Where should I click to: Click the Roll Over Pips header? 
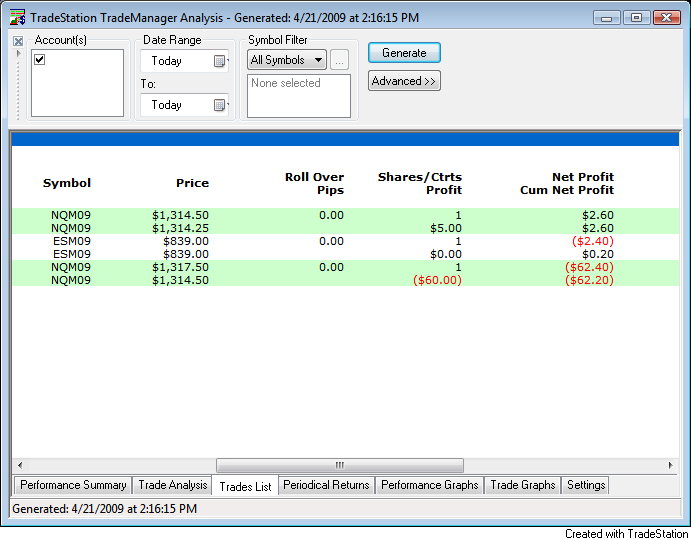click(314, 183)
